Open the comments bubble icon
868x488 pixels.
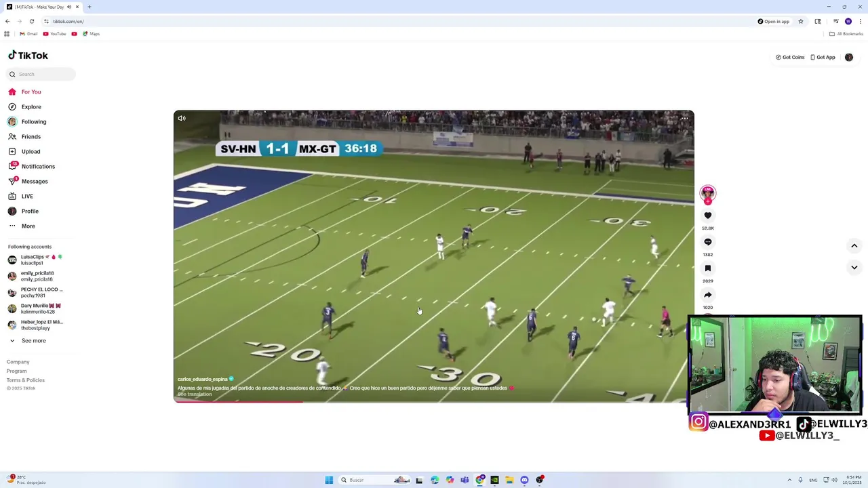click(x=708, y=242)
